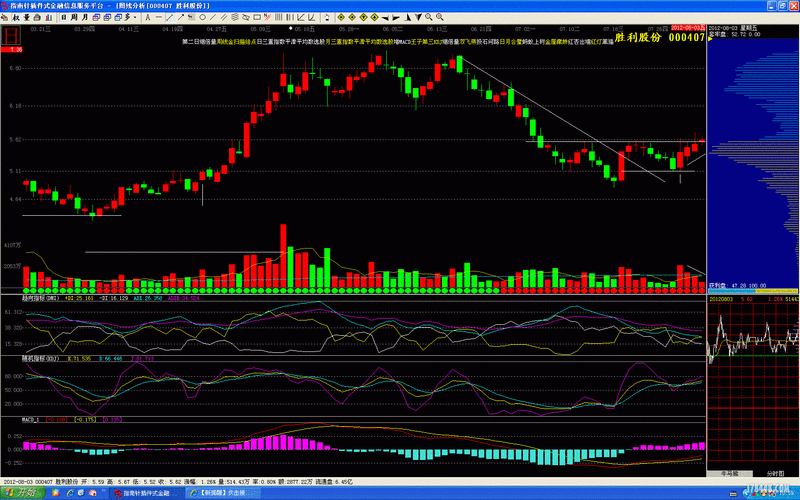This screenshot has height=500, width=800.
Task: Click the left-pointing black triangle icon
Action: click(x=385, y=17)
